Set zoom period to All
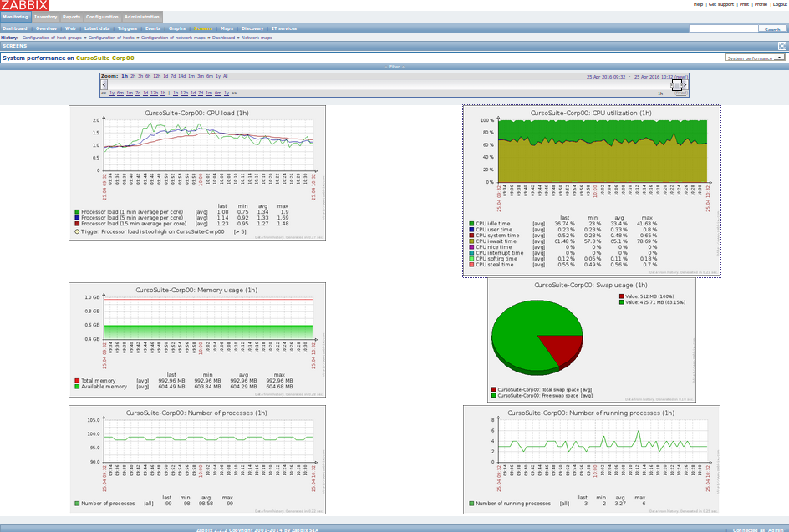This screenshot has width=789, height=532. 226,77
